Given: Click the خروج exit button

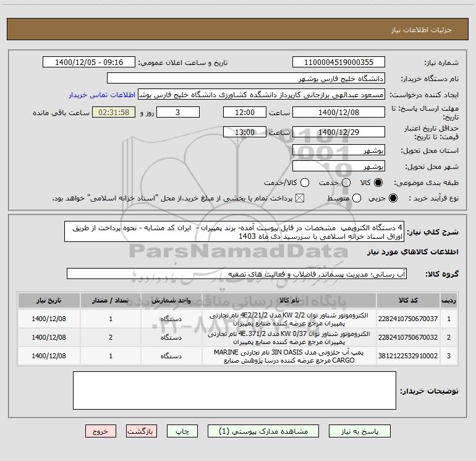Looking at the screenshot, I should tap(101, 431).
